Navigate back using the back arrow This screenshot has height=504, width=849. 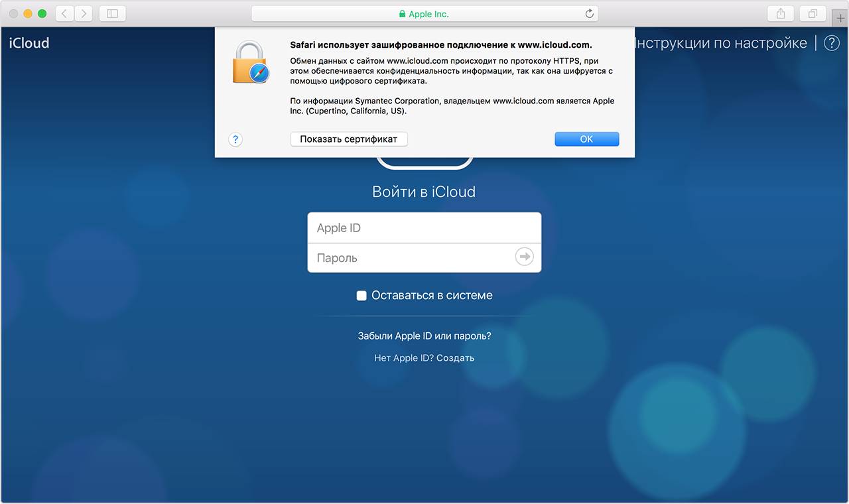64,13
